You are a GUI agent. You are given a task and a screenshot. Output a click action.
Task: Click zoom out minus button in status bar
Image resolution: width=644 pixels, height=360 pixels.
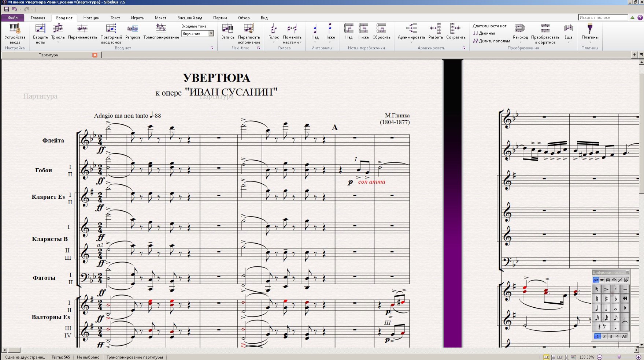[600, 357]
